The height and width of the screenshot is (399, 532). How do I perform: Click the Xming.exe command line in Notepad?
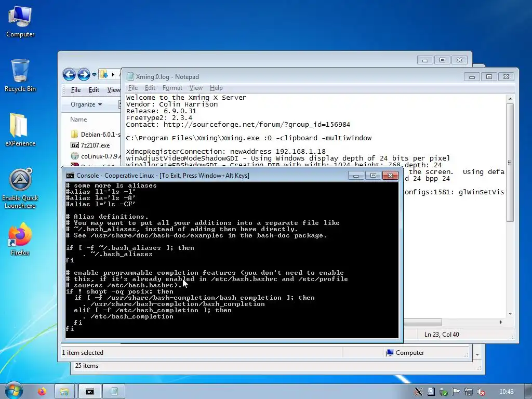tap(249, 138)
